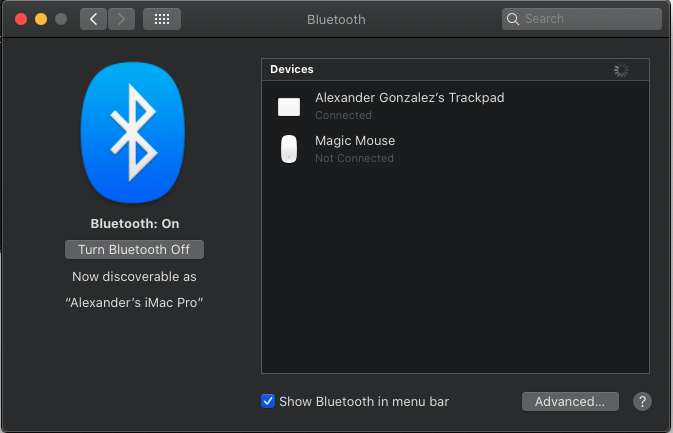Open help with the question mark button
This screenshot has height=433, width=673.
point(642,402)
